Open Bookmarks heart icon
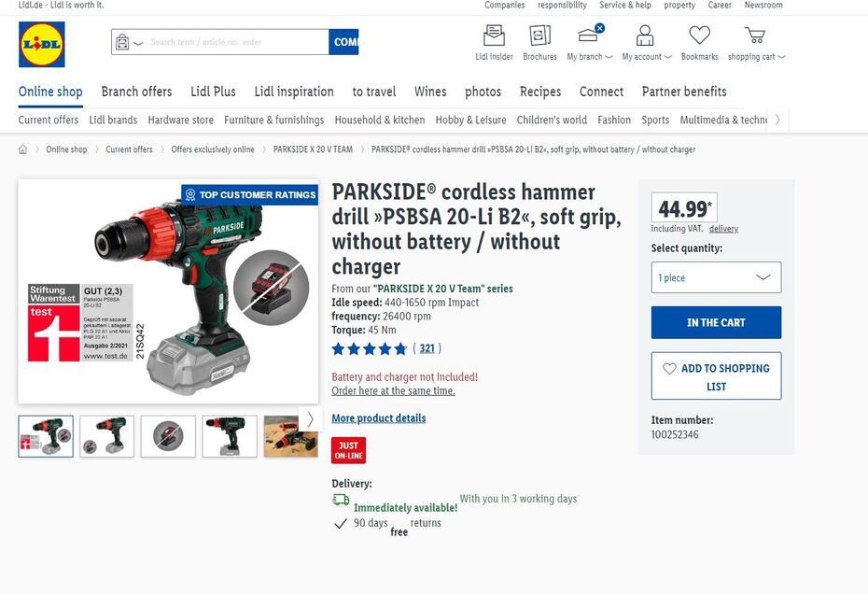Viewport: 868px width, 594px height. 700,35
